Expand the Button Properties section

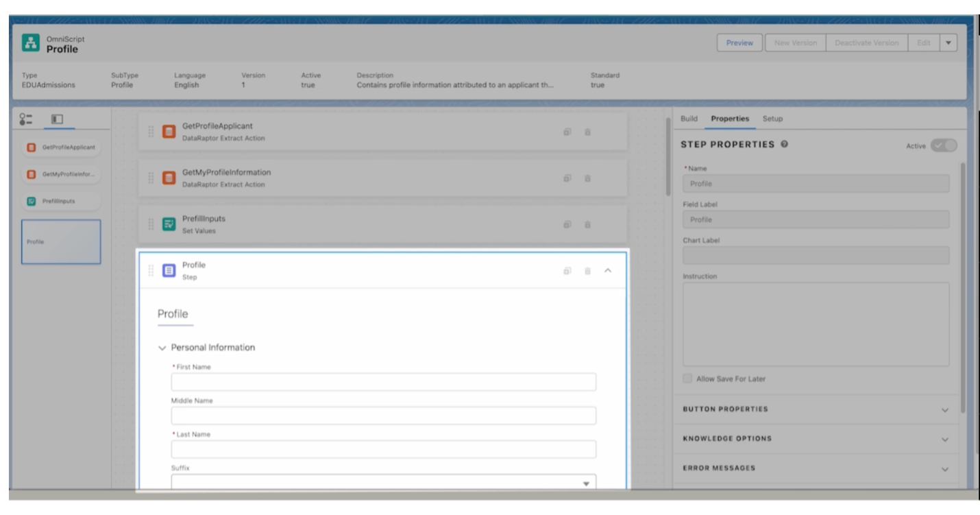[x=945, y=410]
